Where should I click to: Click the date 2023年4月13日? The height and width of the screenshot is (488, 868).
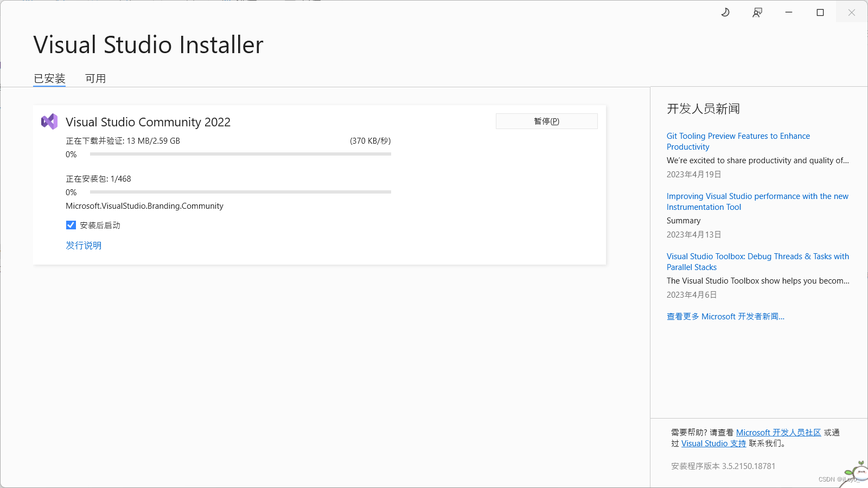694,235
